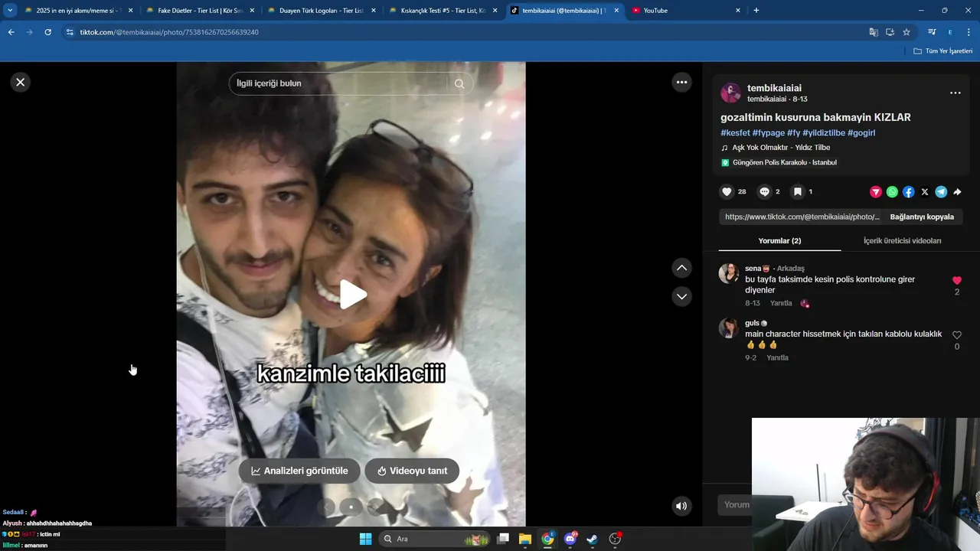Click the search magnifier in related content bar

[459, 83]
